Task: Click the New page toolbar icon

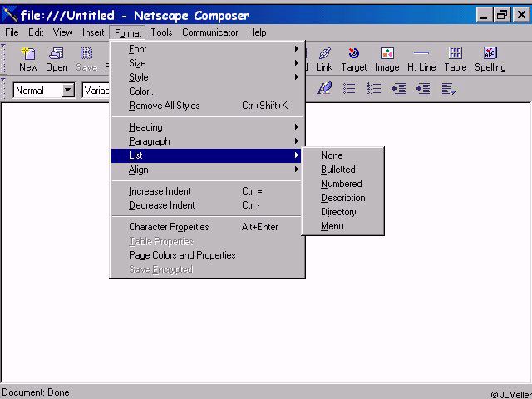Action: [x=28, y=59]
